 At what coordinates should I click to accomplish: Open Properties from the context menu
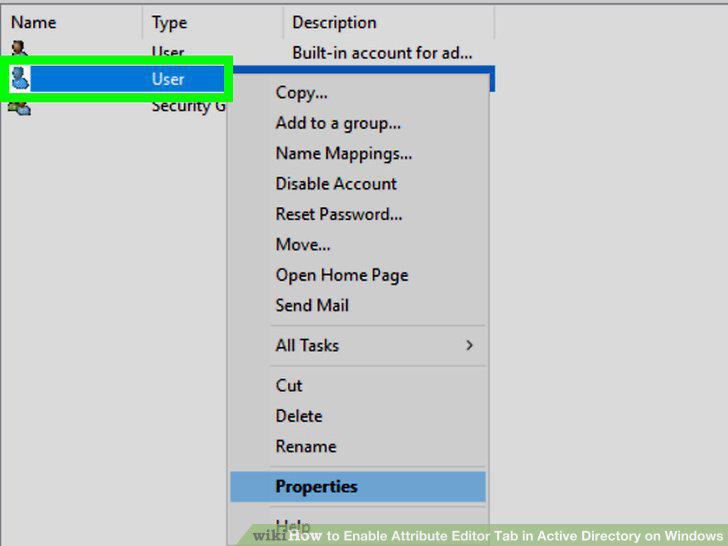click(x=358, y=487)
